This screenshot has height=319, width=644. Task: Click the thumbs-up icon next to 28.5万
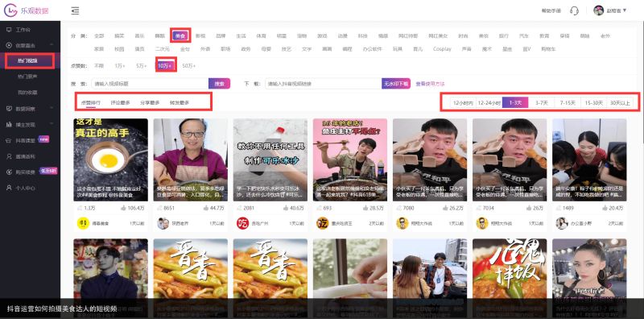click(365, 208)
